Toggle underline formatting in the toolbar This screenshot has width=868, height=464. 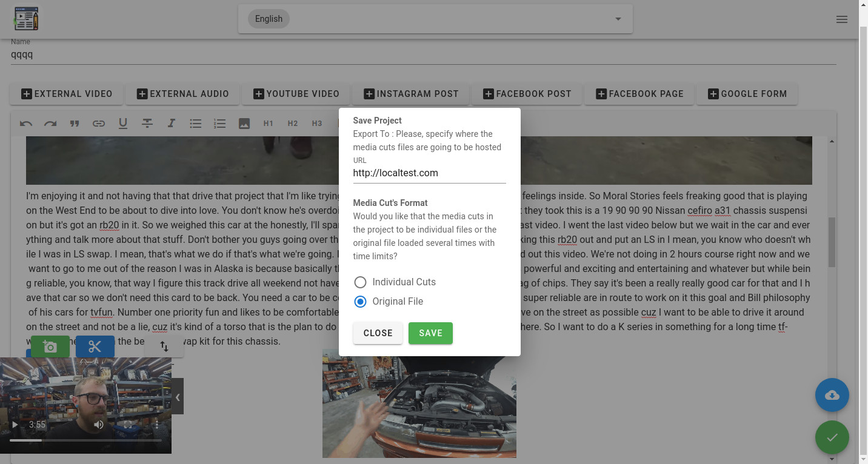coord(123,124)
